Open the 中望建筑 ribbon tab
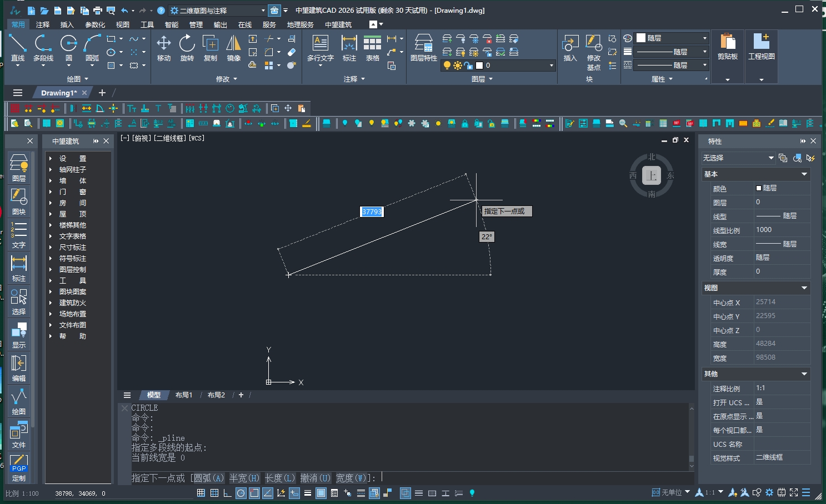Image resolution: width=826 pixels, height=504 pixels. pos(338,24)
